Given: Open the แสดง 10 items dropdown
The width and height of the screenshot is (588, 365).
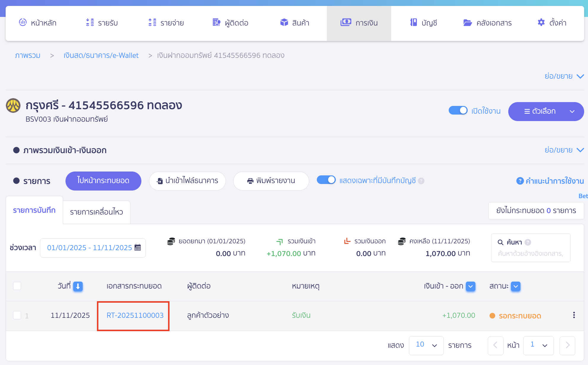Looking at the screenshot, I should 426,345.
